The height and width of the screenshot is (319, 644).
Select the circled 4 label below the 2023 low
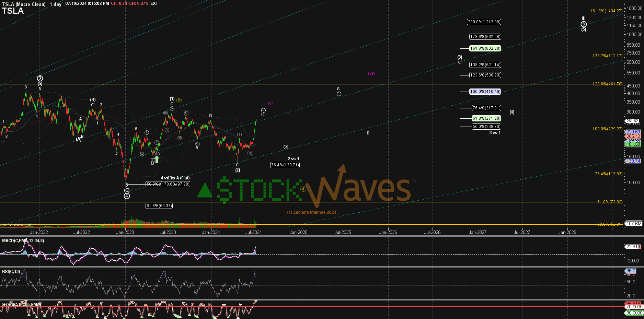pyautogui.click(x=127, y=196)
